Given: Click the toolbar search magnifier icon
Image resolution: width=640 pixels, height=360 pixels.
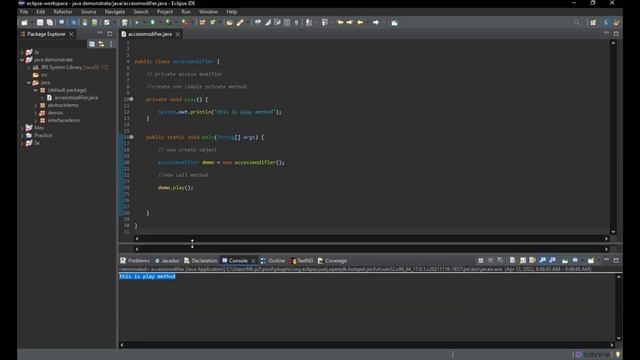Looking at the screenshot, I should tap(577, 22).
